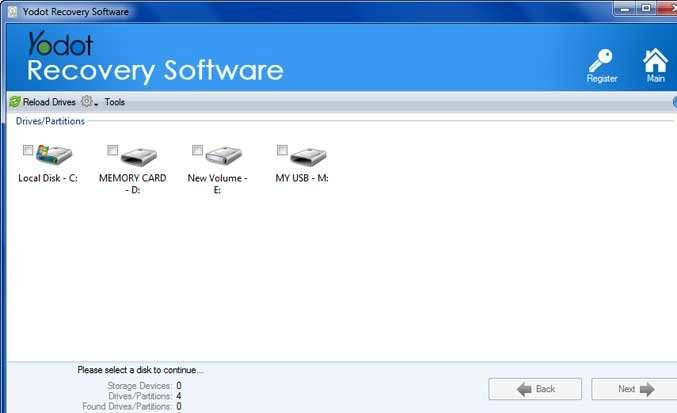The width and height of the screenshot is (677, 413).
Task: Minimize the Yodot Recovery Software window
Action: (x=624, y=9)
